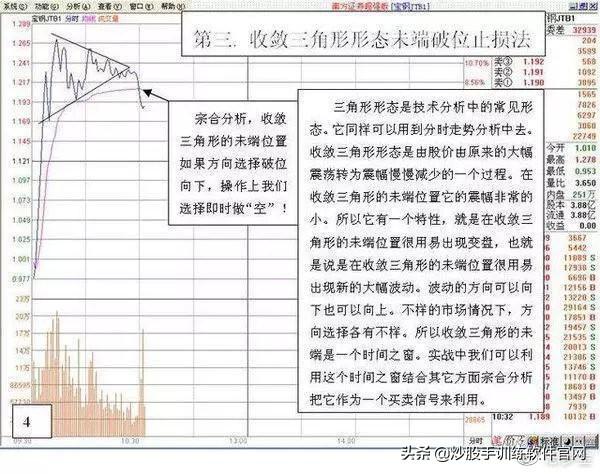Click the 10:32 1.189 tick row
600x474 pixels.
pos(543,417)
